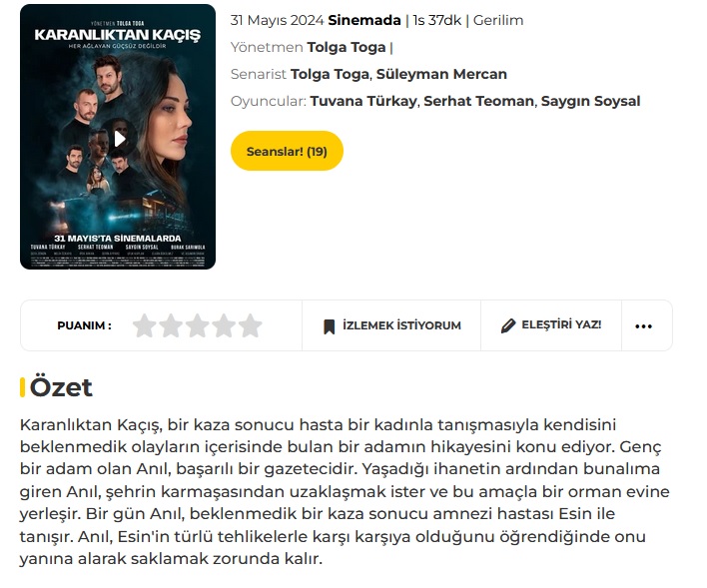The image size is (707, 588).
Task: Rate the movie three stars
Action: tap(198, 325)
